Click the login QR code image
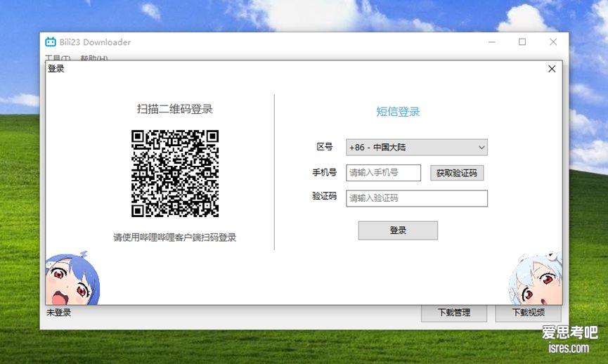The width and height of the screenshot is (608, 364). (x=175, y=174)
